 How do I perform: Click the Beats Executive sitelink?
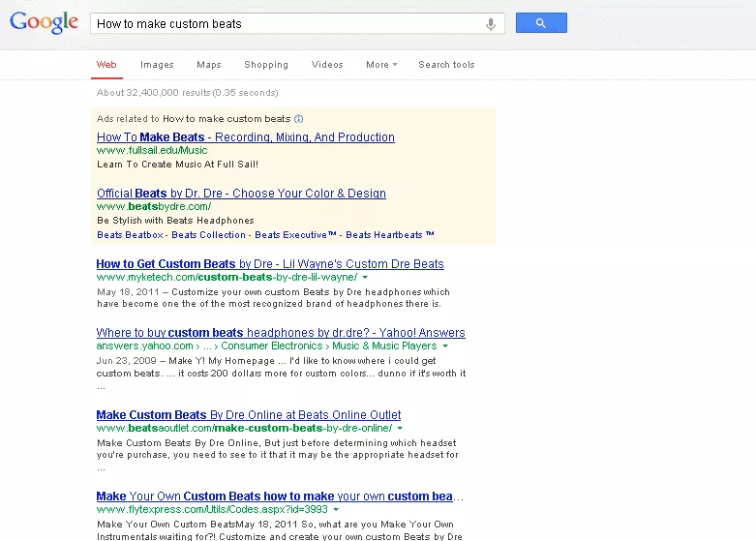(295, 235)
